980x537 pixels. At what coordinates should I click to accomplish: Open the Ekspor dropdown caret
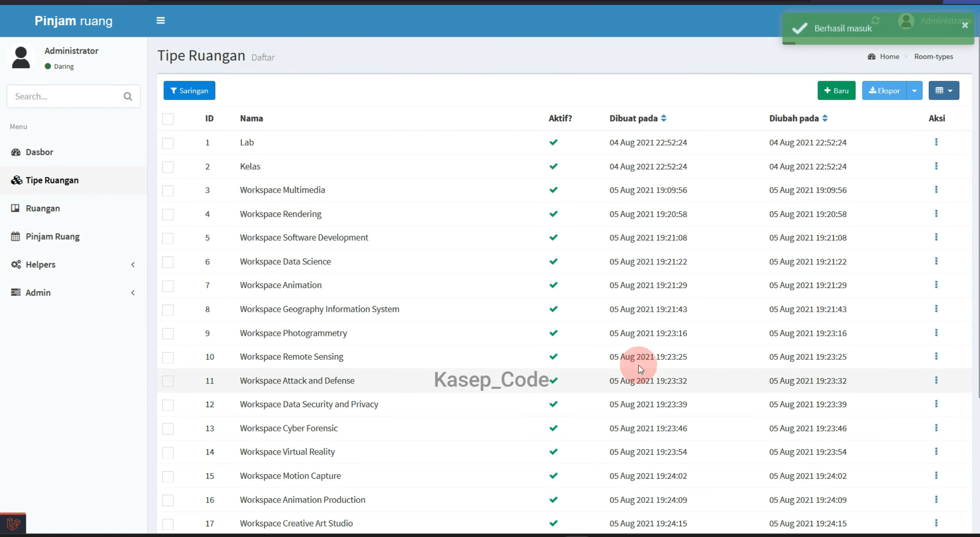point(914,91)
